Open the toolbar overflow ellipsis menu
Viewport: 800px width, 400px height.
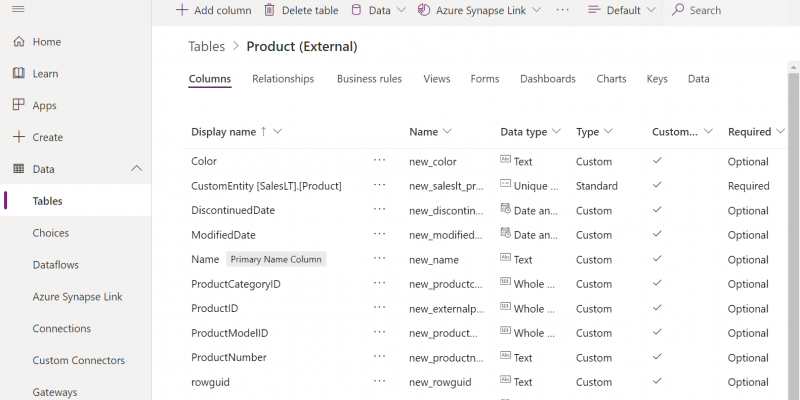point(562,10)
